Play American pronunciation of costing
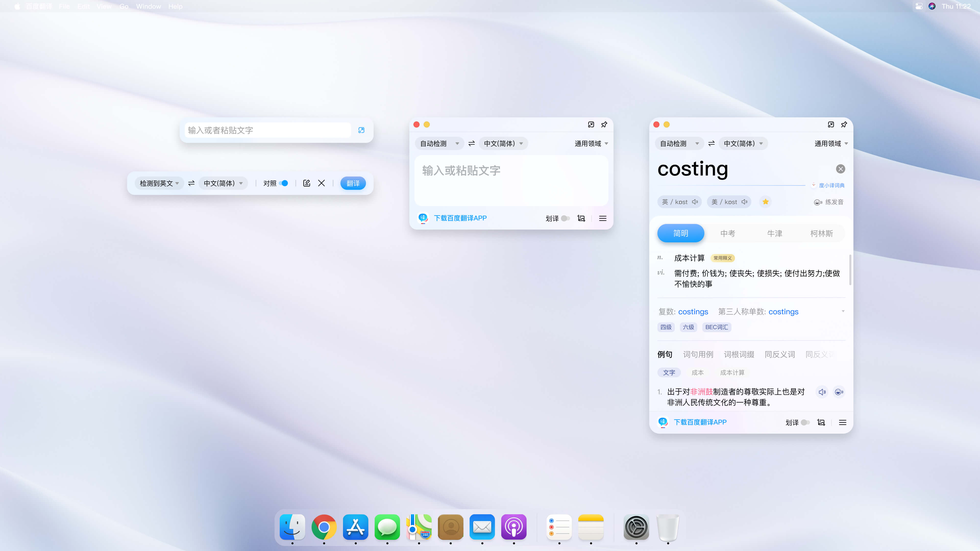The image size is (980, 551). [x=744, y=202]
